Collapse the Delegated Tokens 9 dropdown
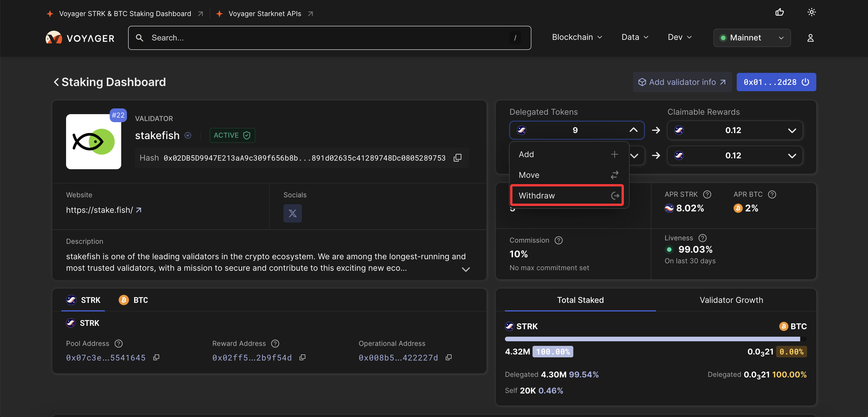This screenshot has height=417, width=868. (633, 130)
